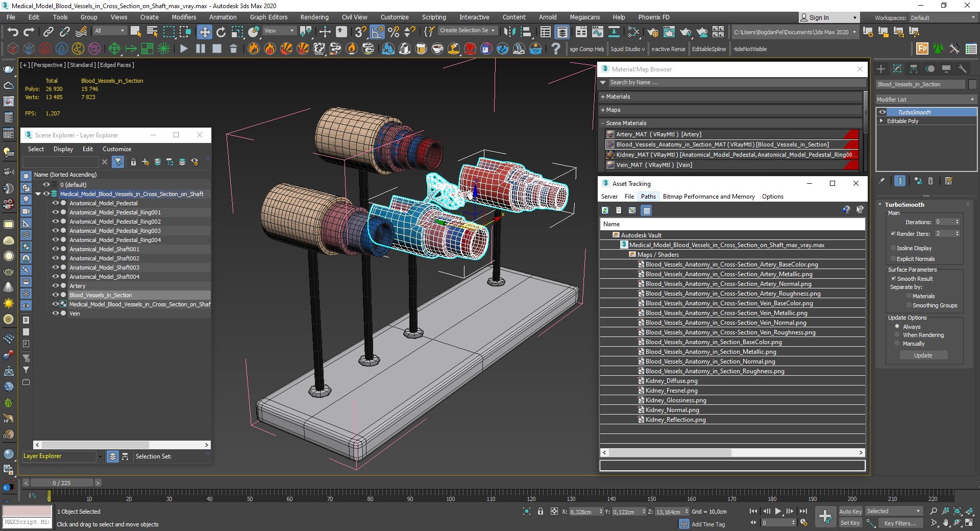This screenshot has width=980, height=531.
Task: Open the Rendering menu
Action: (314, 17)
